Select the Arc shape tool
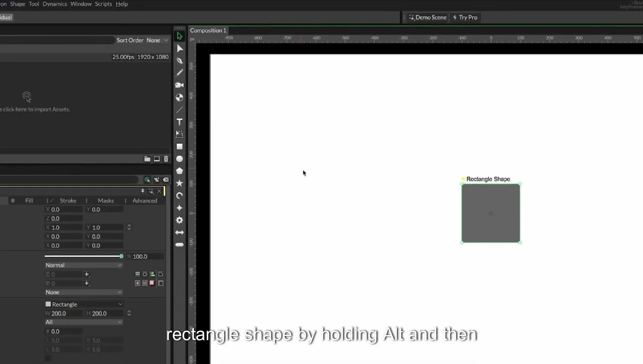The image size is (643, 364). [180, 196]
